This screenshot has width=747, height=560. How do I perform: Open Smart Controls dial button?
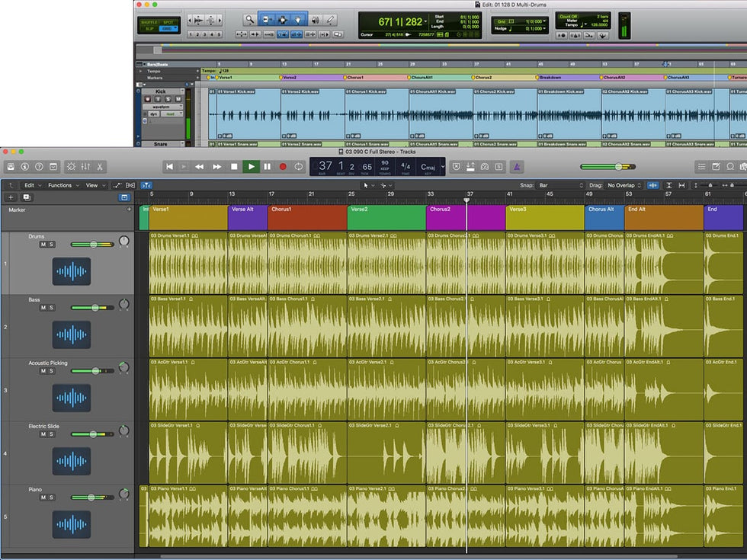pyautogui.click(x=71, y=166)
